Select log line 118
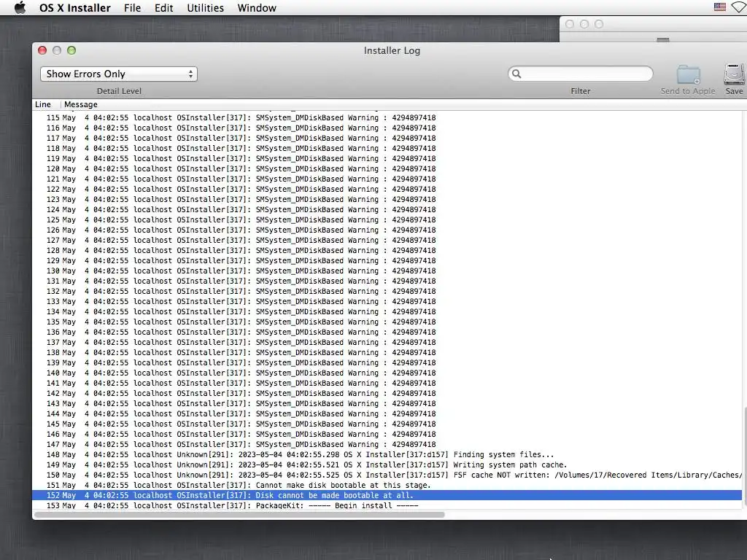Image resolution: width=747 pixels, height=560 pixels. pos(387,148)
